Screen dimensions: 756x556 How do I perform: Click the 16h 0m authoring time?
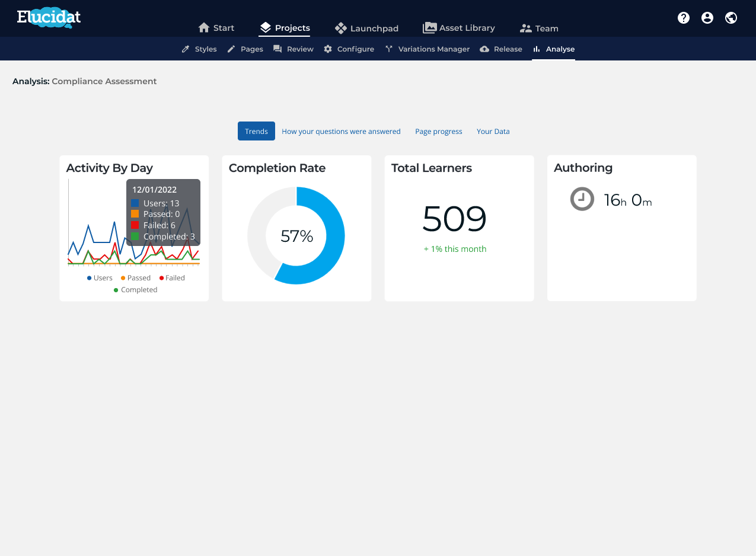[x=628, y=200]
